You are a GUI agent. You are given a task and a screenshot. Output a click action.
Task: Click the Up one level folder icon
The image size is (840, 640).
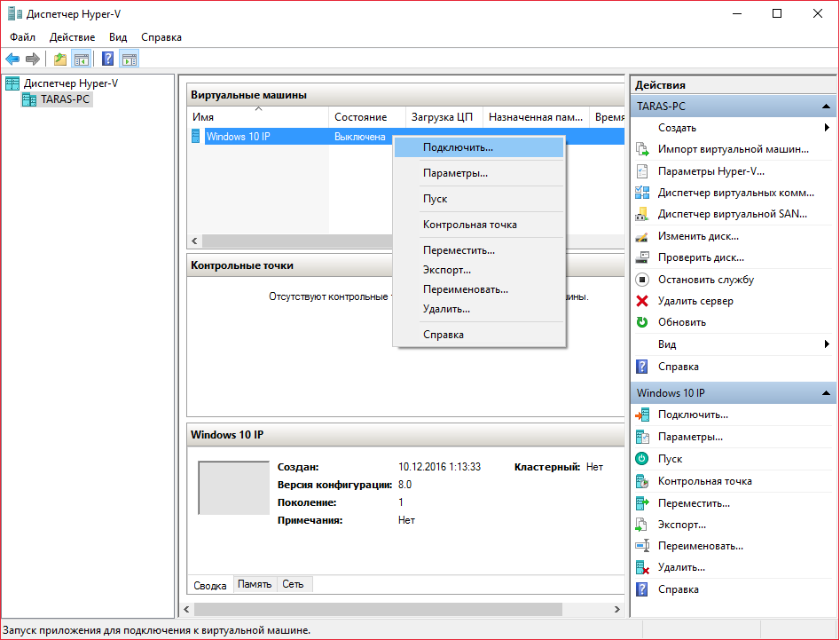coord(60,59)
